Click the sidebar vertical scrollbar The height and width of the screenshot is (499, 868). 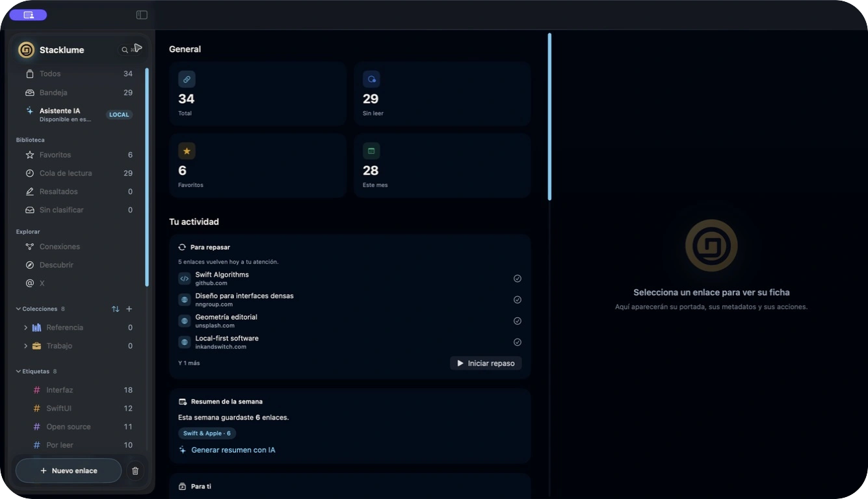point(147,177)
